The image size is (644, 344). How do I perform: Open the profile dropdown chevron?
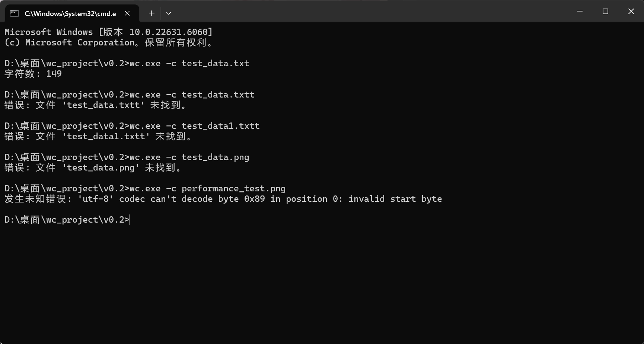(x=168, y=13)
